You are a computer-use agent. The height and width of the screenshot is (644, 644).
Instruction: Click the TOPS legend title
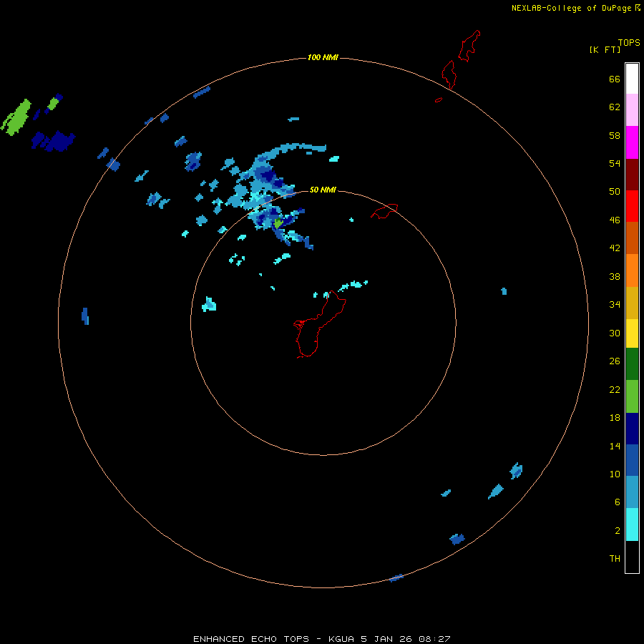[629, 42]
